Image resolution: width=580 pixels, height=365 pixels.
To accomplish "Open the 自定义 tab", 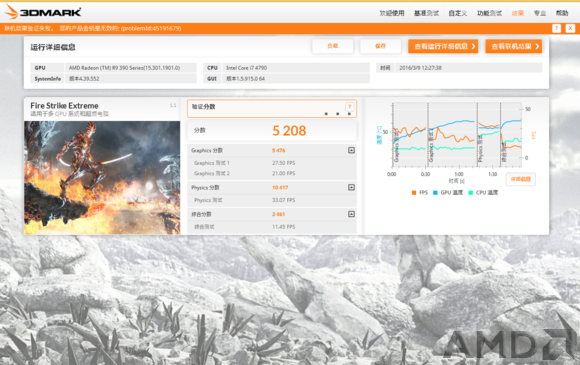I will point(458,13).
